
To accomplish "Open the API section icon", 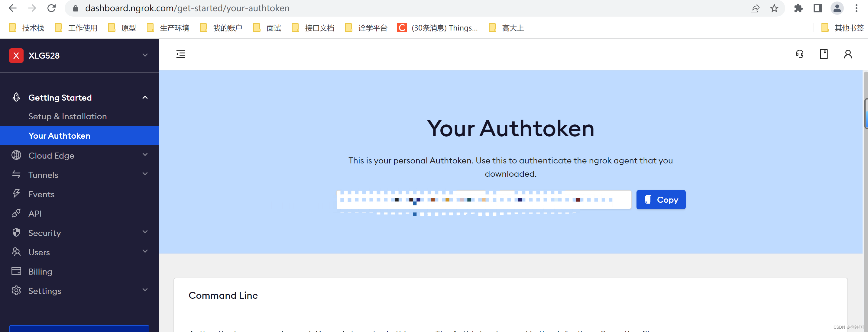I will point(16,213).
